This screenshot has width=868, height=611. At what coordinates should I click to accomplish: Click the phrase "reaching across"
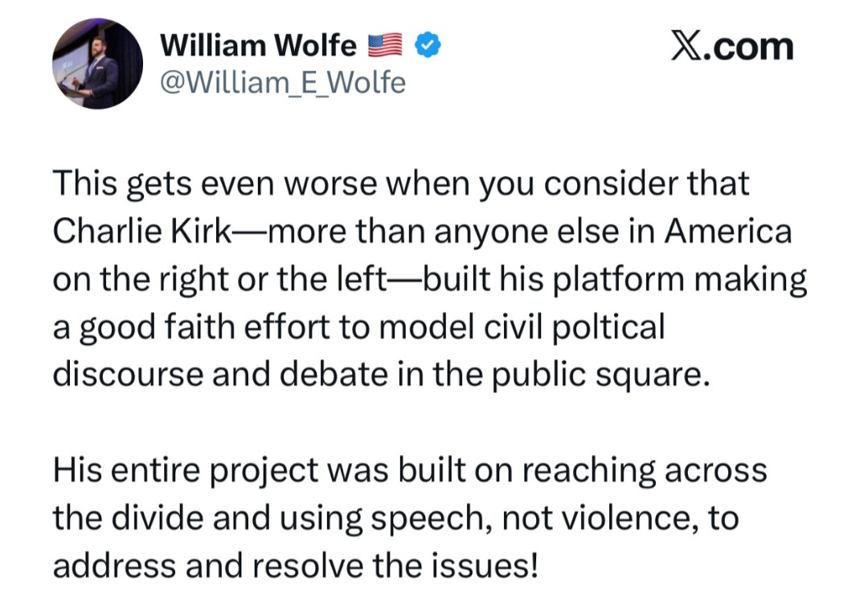tap(645, 471)
